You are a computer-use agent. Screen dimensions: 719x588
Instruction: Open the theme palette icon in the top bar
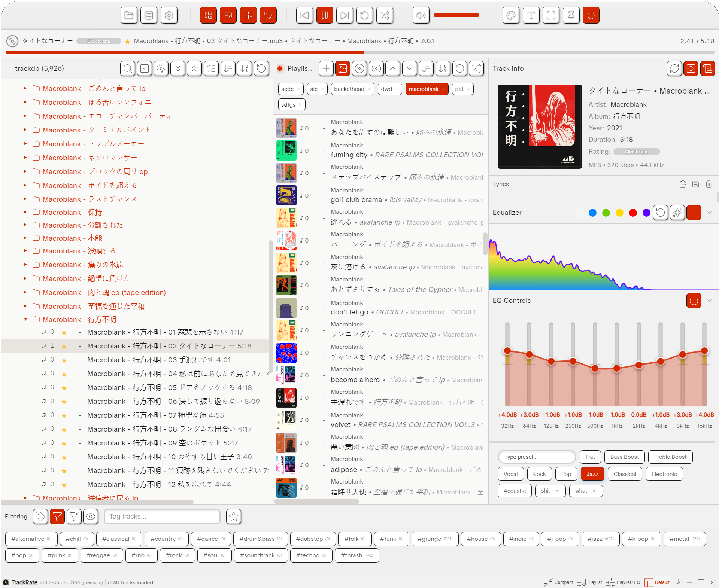tap(511, 15)
